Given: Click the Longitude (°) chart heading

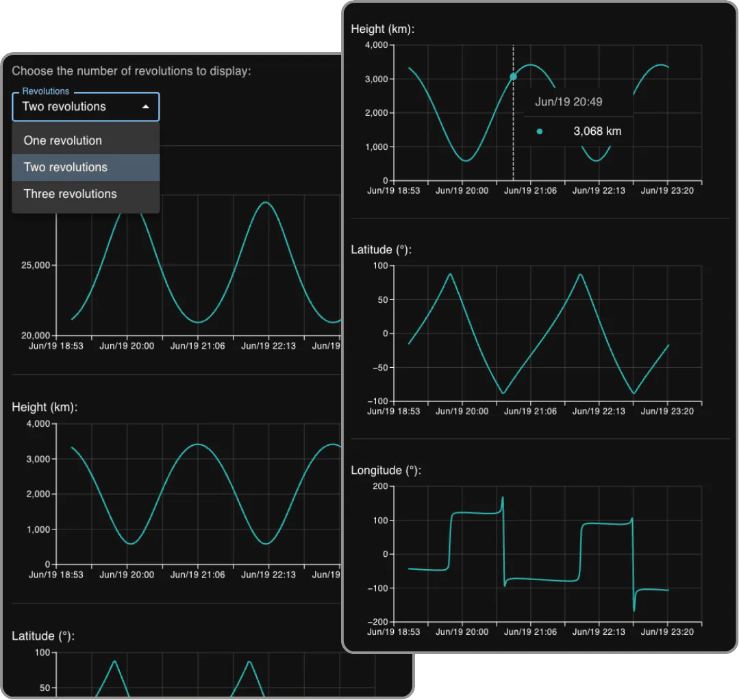Looking at the screenshot, I should (x=384, y=470).
